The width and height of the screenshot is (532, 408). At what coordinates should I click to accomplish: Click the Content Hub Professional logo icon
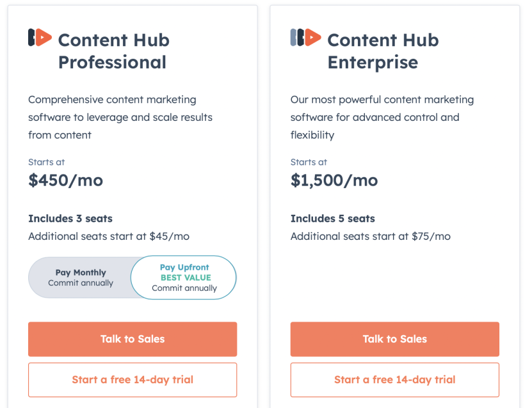[x=37, y=37]
